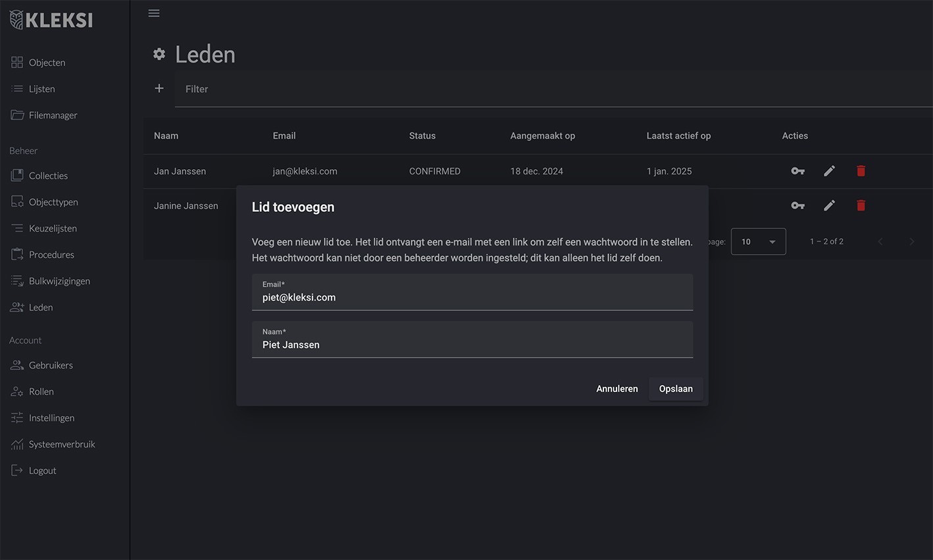The image size is (933, 560).
Task: Click the red trash icon for Janine Janssen
Action: 861,205
